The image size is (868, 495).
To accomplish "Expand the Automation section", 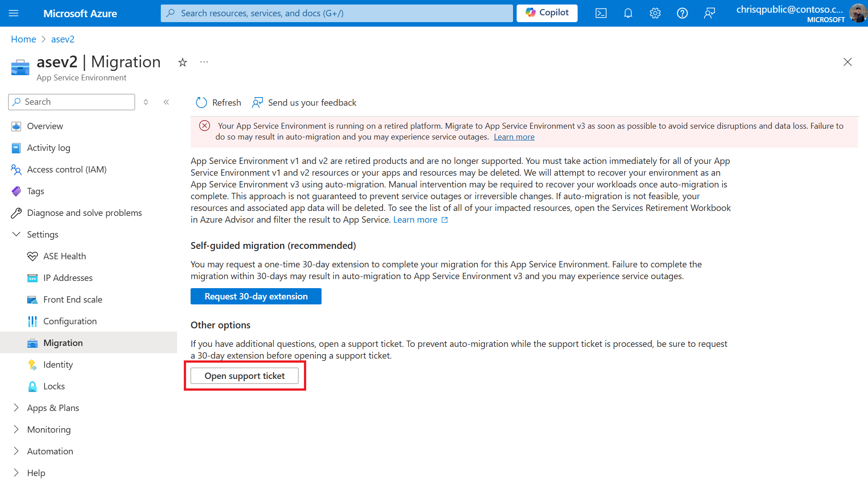I will coord(15,451).
